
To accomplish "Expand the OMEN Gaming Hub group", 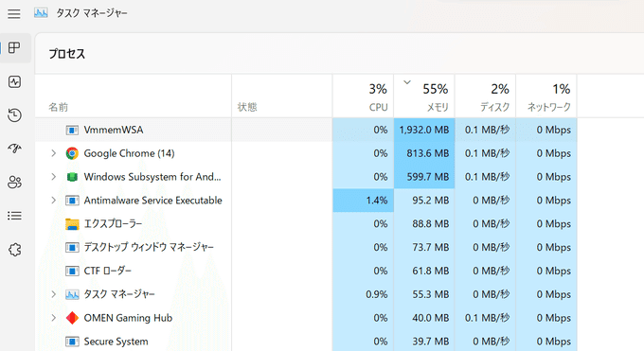I will click(x=53, y=318).
